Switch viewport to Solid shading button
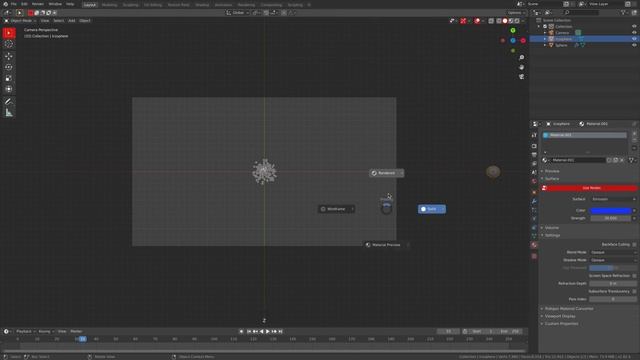Screen dimensions: 640x360 (x=505, y=21)
